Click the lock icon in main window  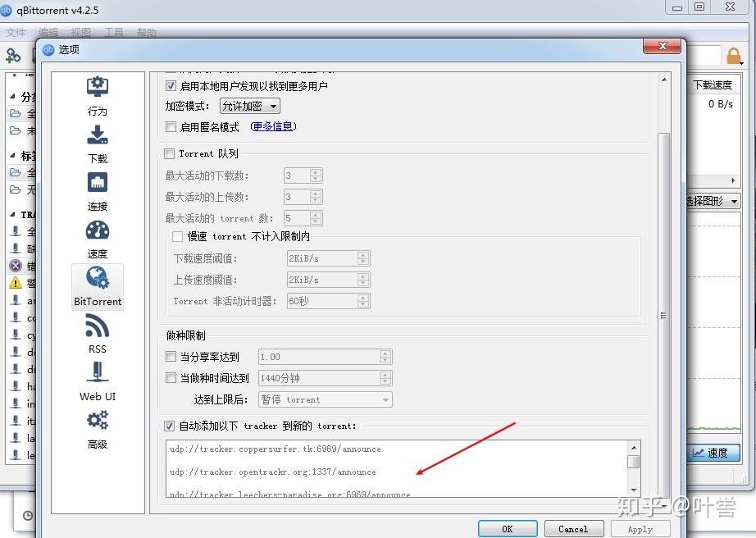pos(734,56)
